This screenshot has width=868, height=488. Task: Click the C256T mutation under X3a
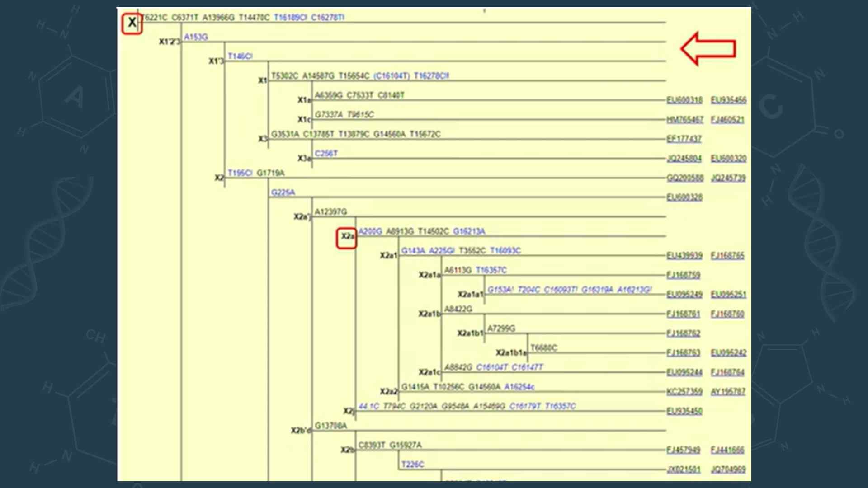coord(326,154)
